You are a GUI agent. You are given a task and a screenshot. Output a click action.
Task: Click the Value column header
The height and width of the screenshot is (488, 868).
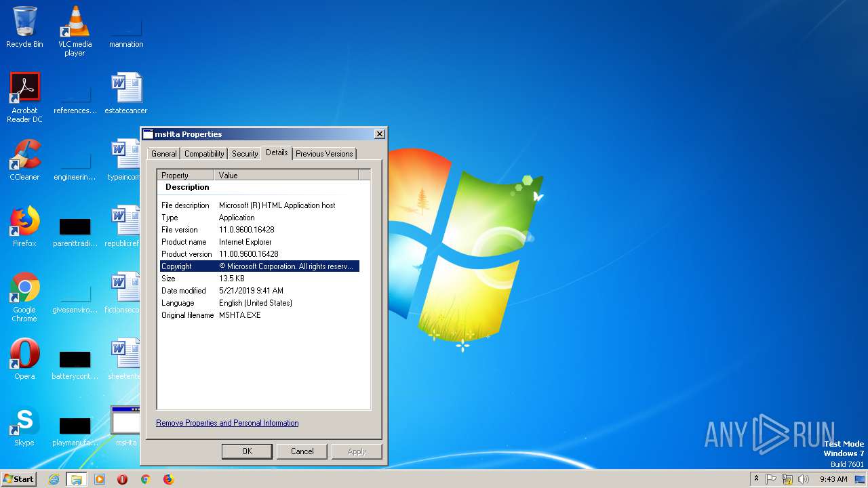point(286,175)
